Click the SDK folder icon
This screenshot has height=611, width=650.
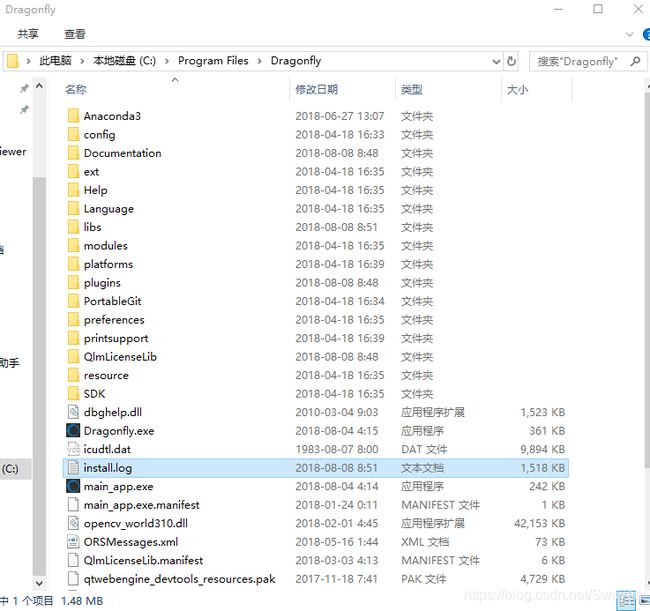click(73, 394)
